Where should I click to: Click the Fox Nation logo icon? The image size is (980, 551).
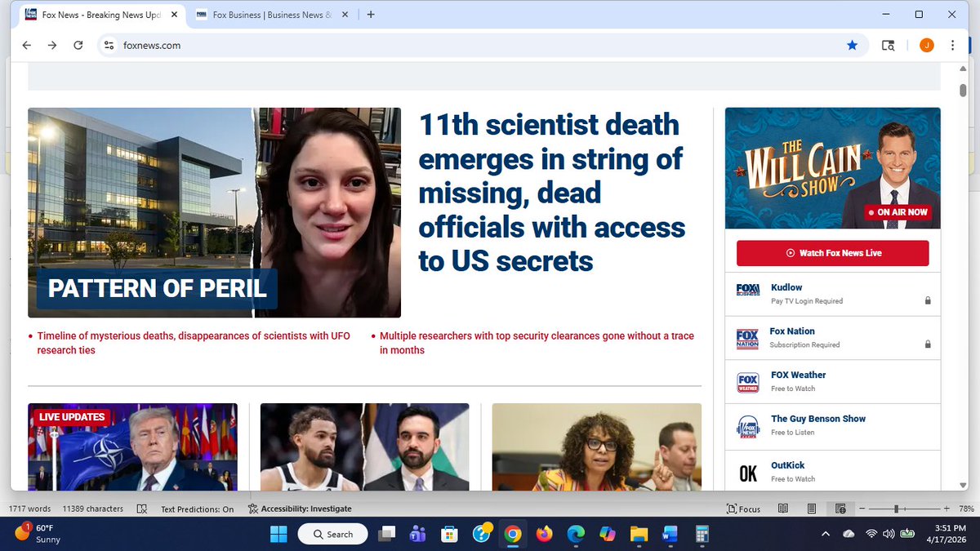click(x=748, y=339)
